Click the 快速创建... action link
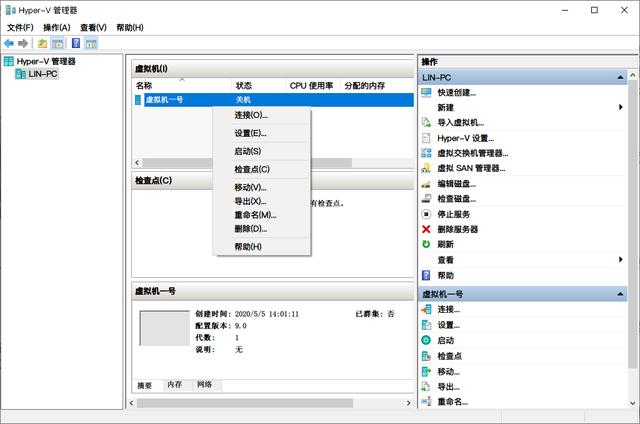Viewport: 640px width, 424px height. coord(457,93)
